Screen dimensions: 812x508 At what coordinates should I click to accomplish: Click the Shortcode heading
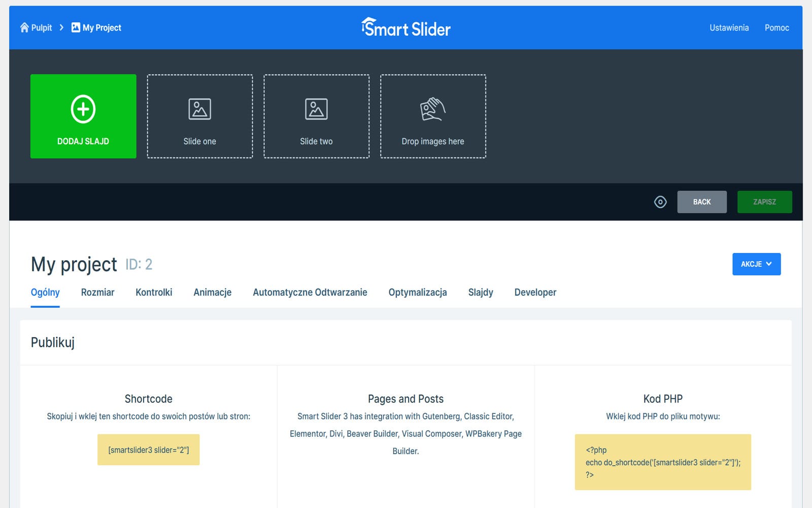149,399
